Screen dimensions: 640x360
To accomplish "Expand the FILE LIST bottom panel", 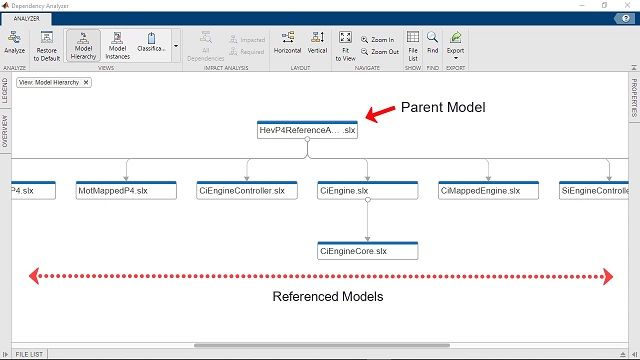I will pos(29,354).
